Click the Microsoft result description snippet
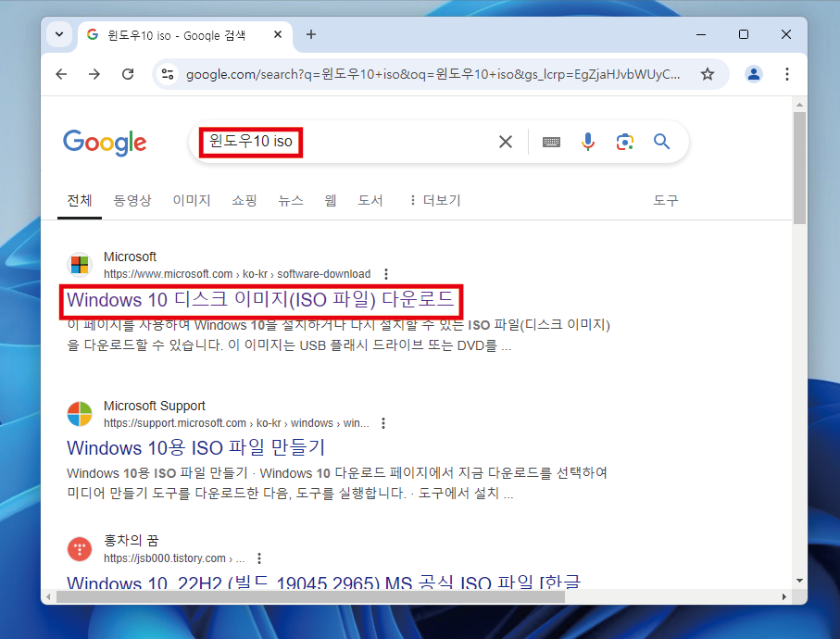840x639 pixels. pos(339,335)
